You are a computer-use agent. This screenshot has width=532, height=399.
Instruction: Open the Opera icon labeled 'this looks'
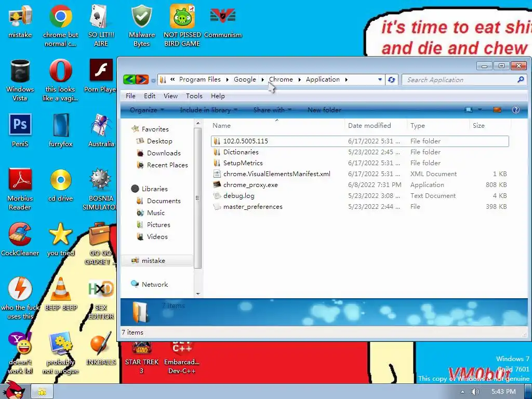(x=60, y=80)
